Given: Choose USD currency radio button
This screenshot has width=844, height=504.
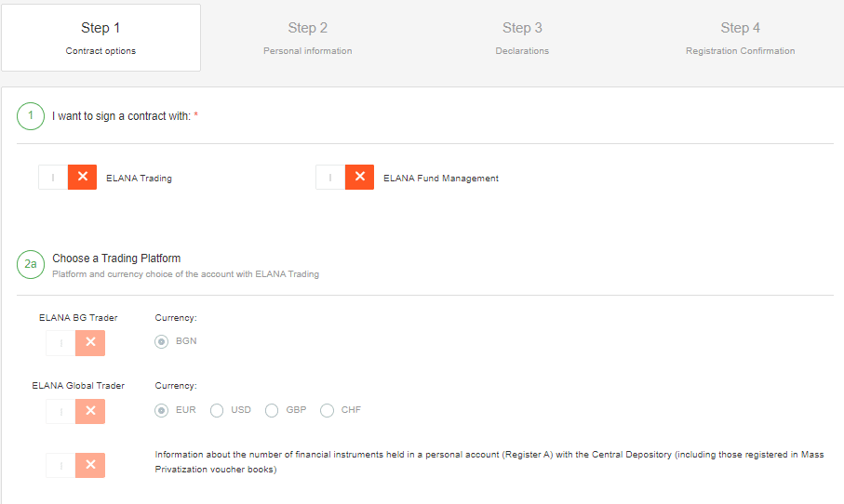Looking at the screenshot, I should pos(217,410).
